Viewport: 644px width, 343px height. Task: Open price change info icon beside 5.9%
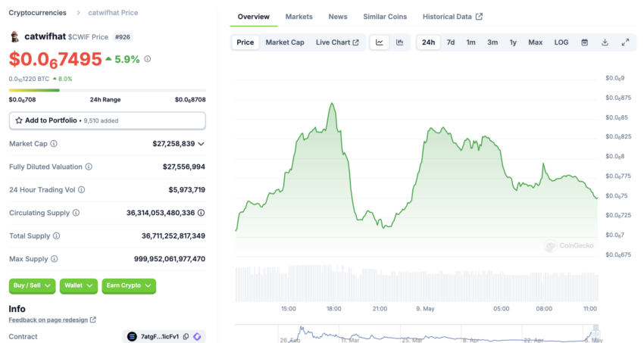pos(148,59)
